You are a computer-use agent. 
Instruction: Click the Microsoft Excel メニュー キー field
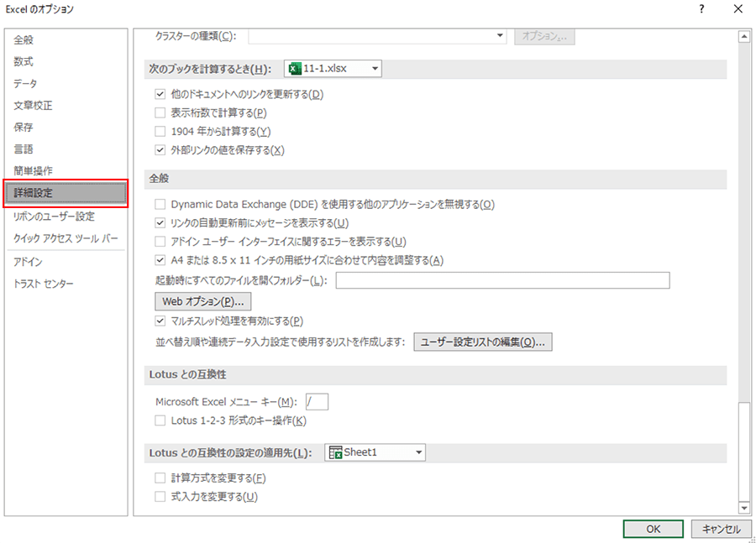[317, 402]
